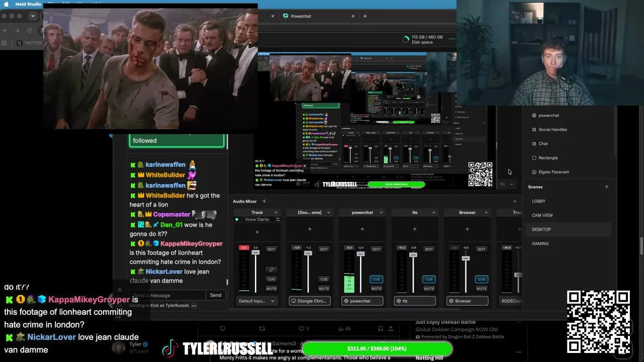The width and height of the screenshot is (644, 362).
Task: Switch to the CAM VIEW scene
Action: (570, 215)
